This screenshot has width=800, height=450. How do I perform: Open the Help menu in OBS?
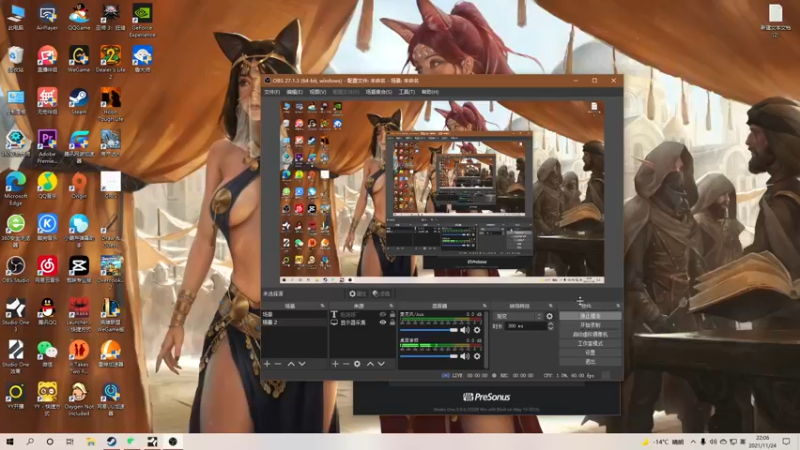[430, 92]
